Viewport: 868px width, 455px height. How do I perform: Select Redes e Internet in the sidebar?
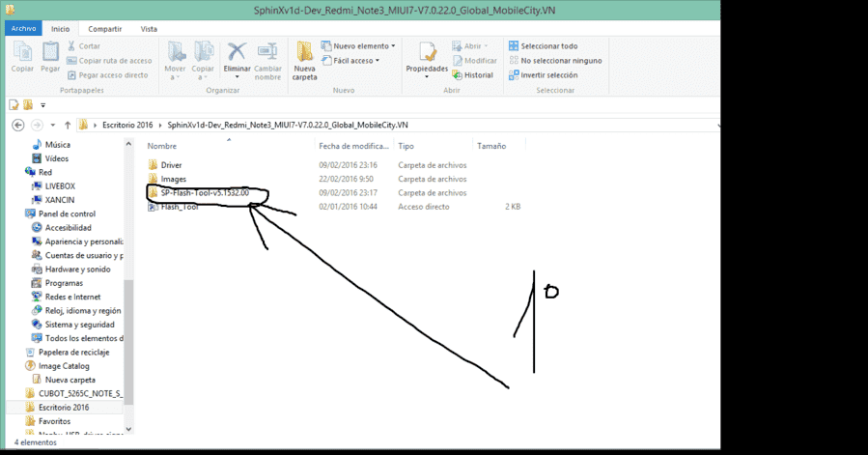point(67,297)
